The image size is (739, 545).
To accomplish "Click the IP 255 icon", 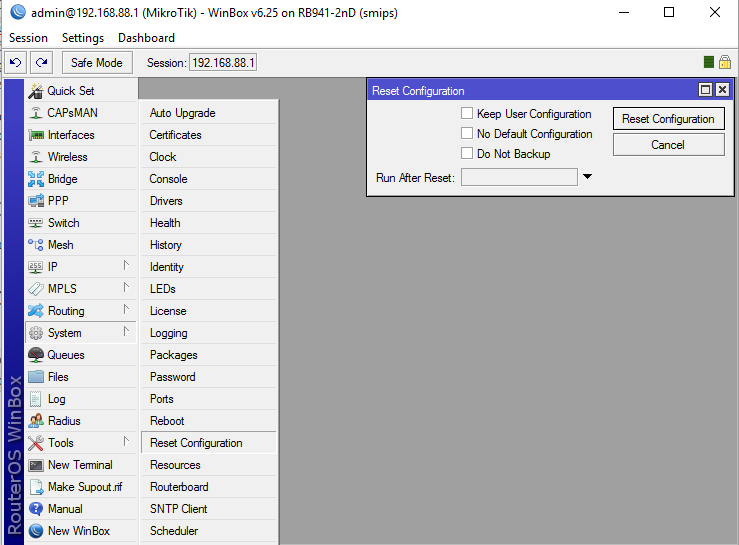I will pos(36,267).
